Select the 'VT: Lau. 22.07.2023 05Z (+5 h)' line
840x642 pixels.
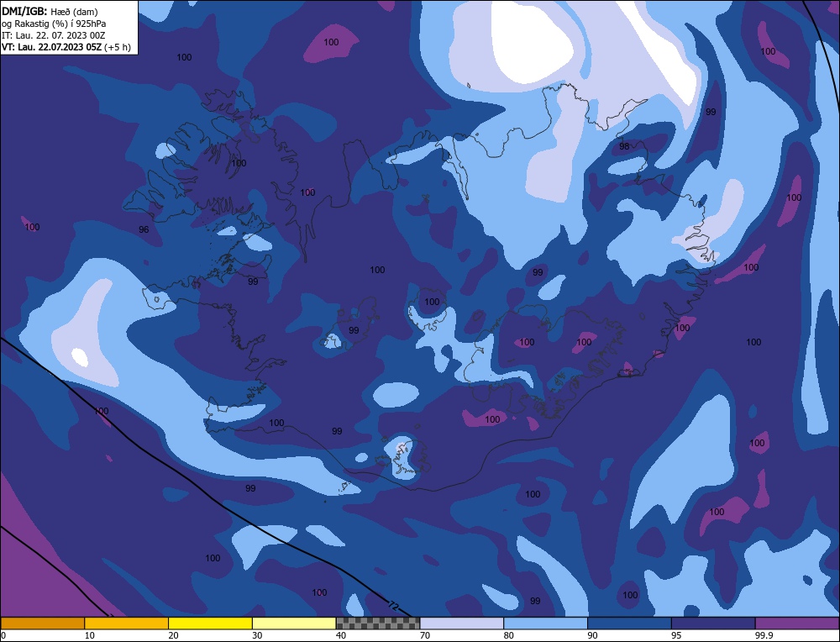click(x=66, y=47)
